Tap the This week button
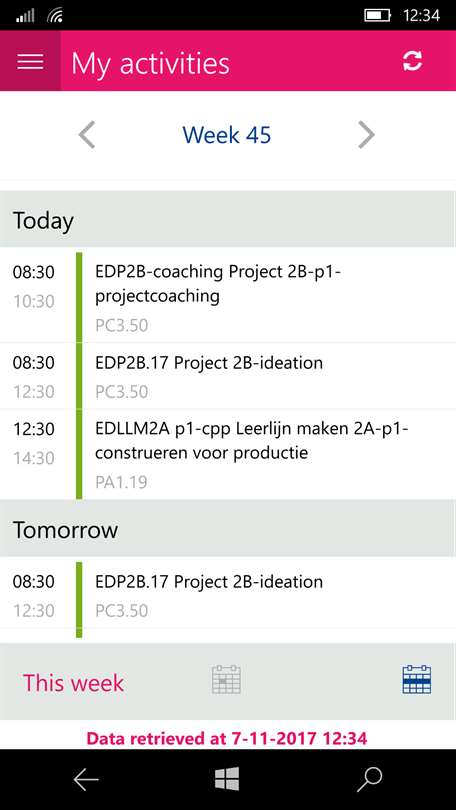456x810 pixels. [73, 682]
